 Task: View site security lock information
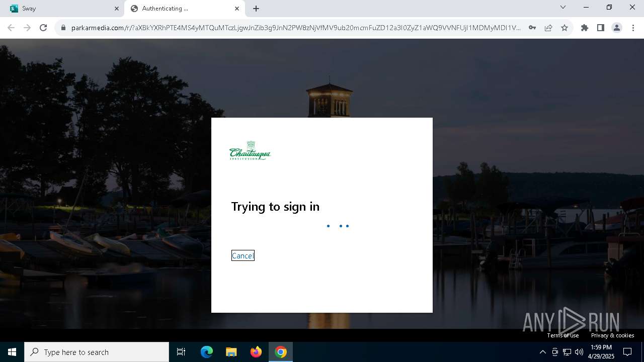[63, 28]
